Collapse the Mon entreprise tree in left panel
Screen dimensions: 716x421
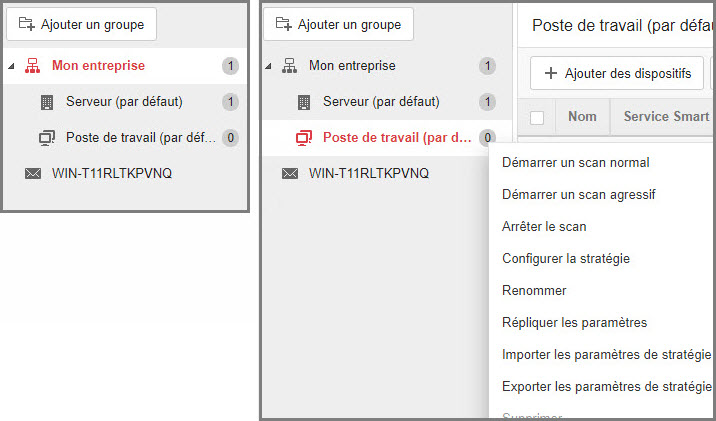click(x=12, y=67)
